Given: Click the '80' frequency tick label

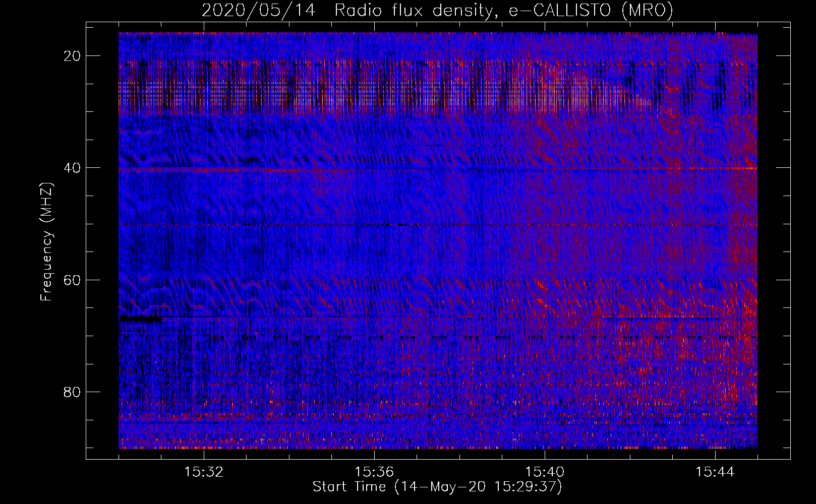Looking at the screenshot, I should (x=73, y=392).
